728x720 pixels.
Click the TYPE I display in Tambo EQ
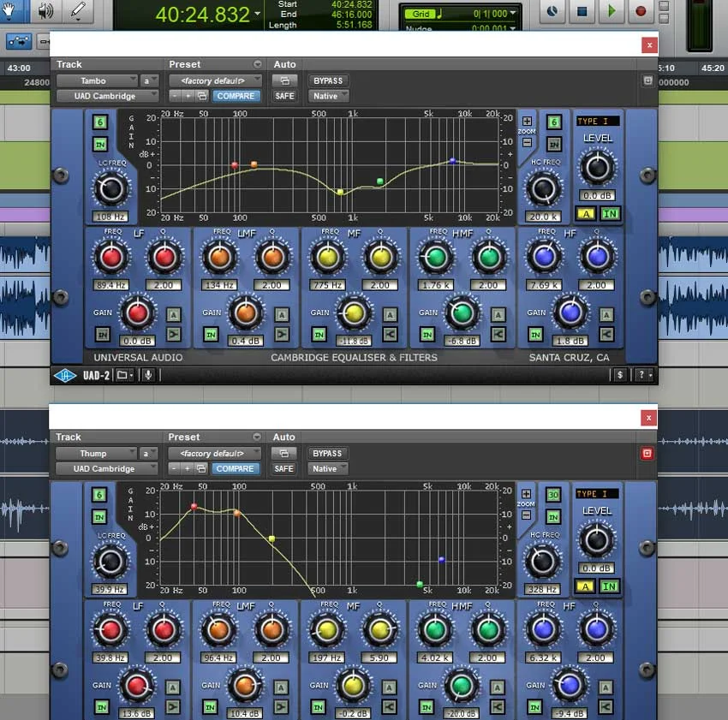pos(598,122)
